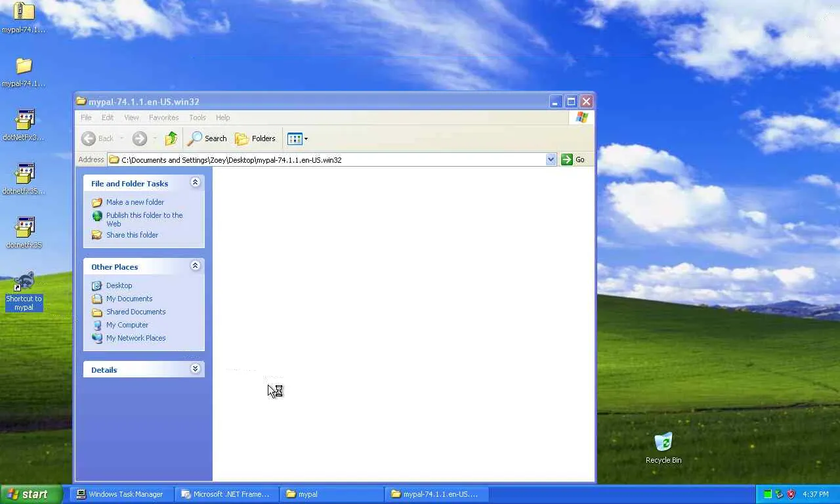Screen dimensions: 840x504
Task: Click the green Forward arrow toolbar button
Action: coord(139,138)
